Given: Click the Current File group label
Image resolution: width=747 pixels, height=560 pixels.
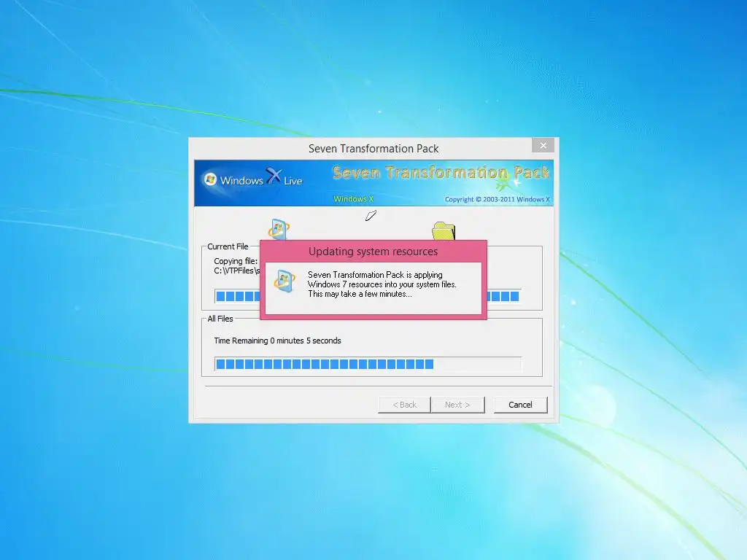Looking at the screenshot, I should [228, 246].
